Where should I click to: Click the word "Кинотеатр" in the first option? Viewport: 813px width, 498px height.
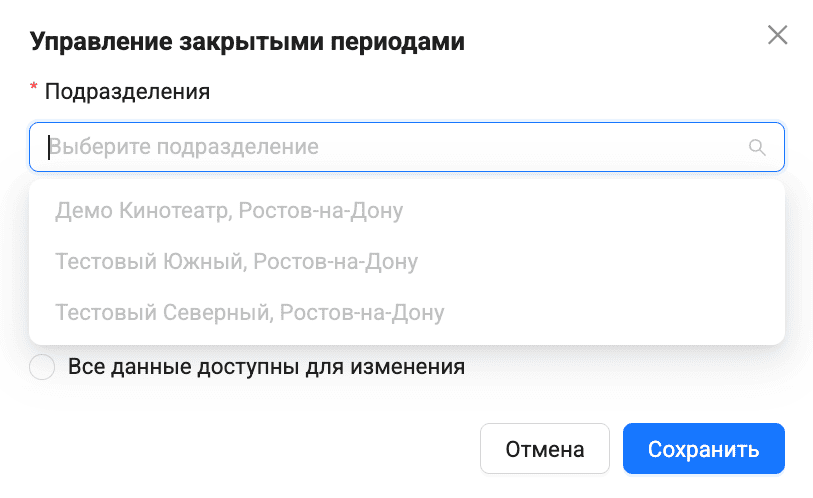coord(166,210)
